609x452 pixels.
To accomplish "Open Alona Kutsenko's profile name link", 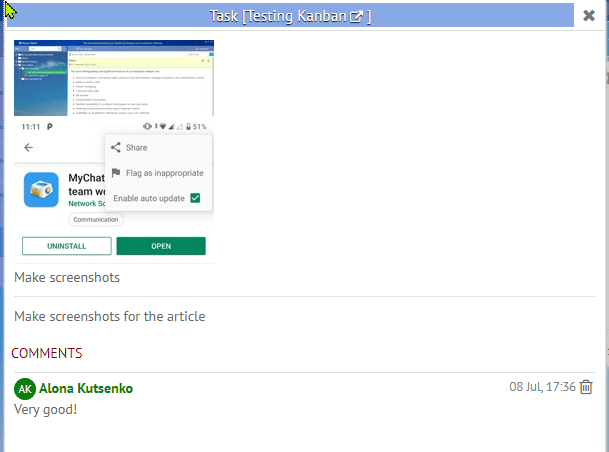I will click(x=86, y=388).
